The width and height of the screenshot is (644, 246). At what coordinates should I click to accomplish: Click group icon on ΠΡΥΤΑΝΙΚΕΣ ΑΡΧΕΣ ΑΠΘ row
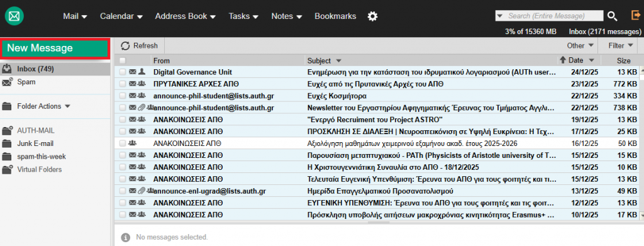coord(142,84)
